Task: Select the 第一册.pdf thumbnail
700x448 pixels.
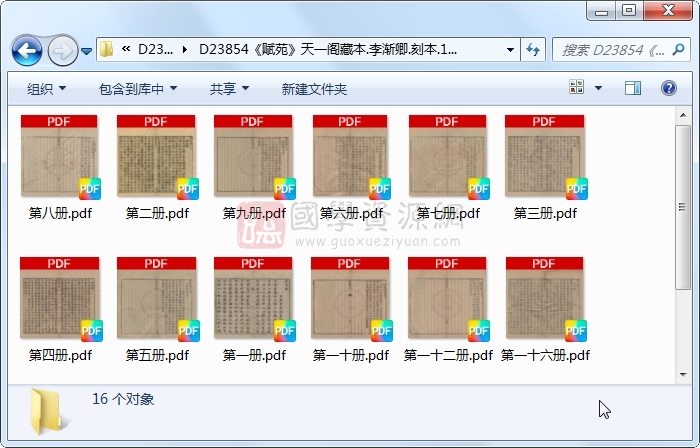Action: (x=254, y=299)
